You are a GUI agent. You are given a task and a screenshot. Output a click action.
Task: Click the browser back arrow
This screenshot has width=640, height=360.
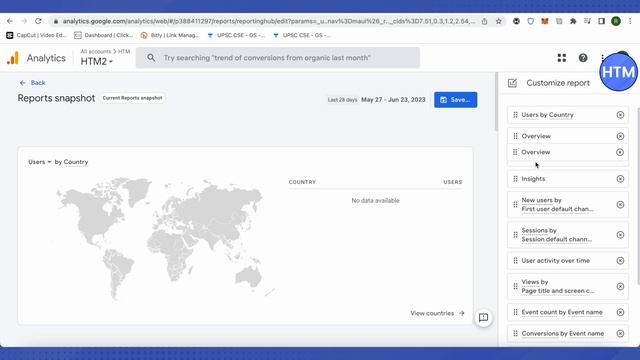pyautogui.click(x=10, y=21)
